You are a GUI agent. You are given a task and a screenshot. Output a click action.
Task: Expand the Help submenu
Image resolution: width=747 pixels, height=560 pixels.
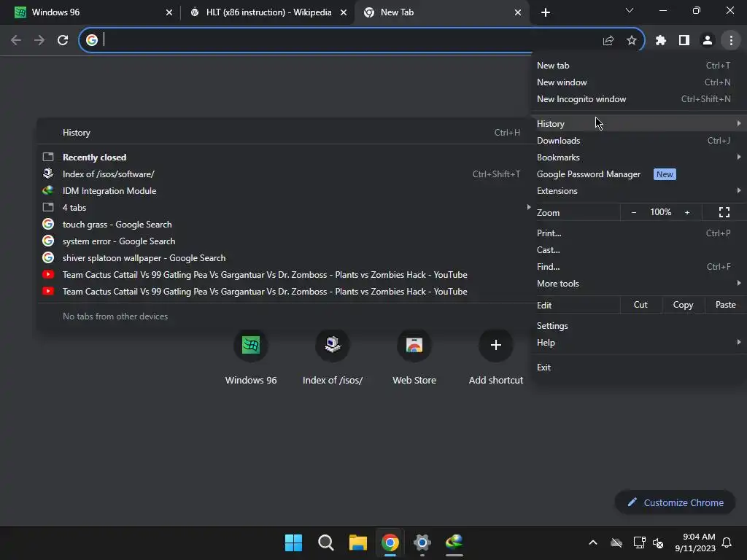(x=638, y=343)
